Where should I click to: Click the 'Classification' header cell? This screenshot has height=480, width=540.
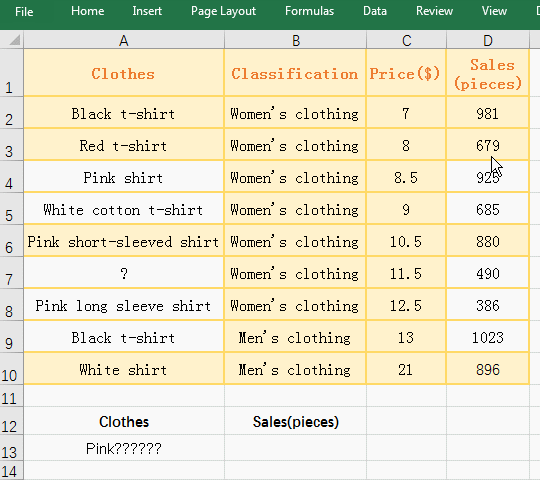[x=295, y=73]
